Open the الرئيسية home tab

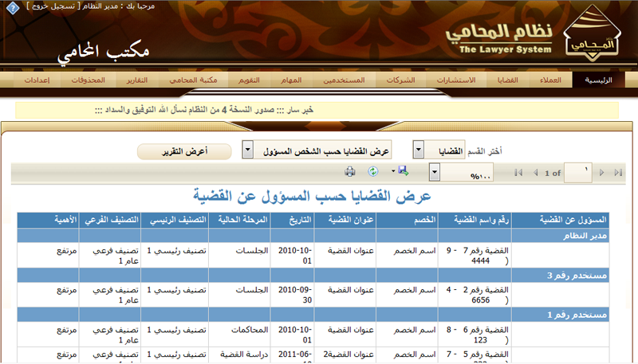[598, 80]
